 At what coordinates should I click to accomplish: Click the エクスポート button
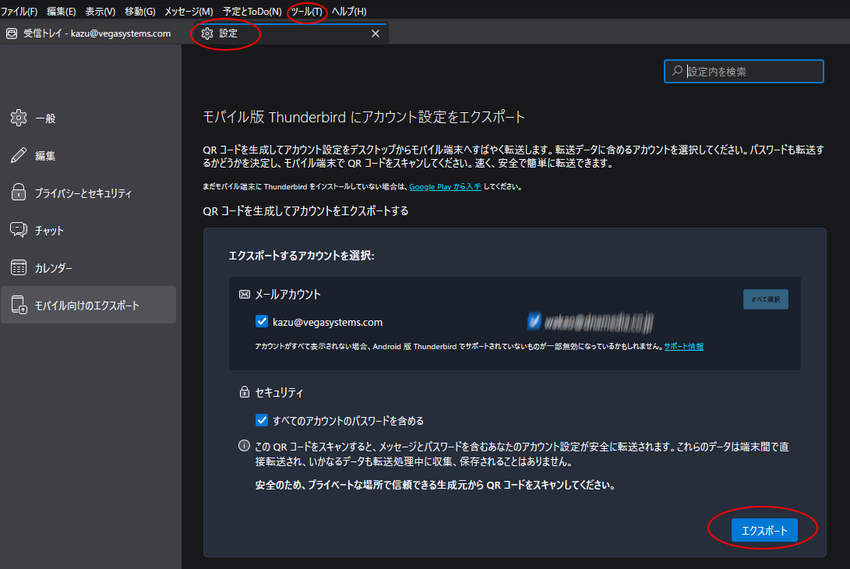[764, 530]
